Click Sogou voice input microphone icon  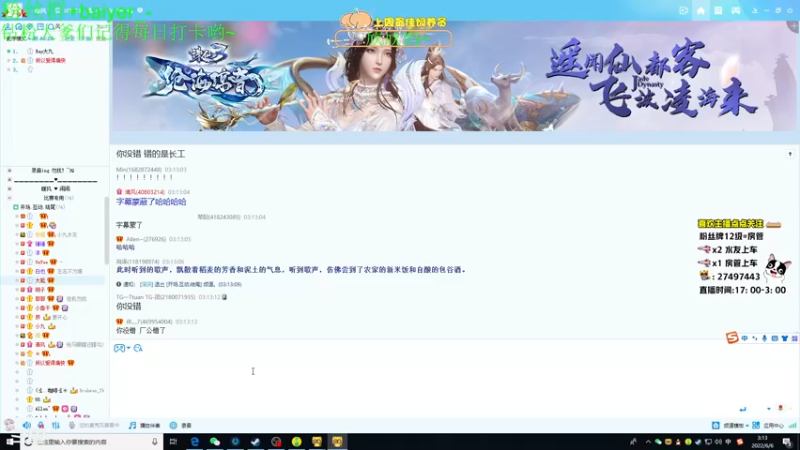click(764, 338)
